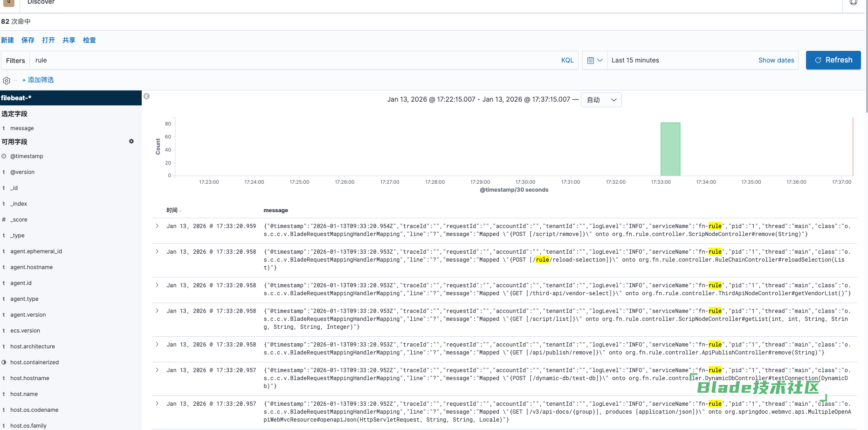
Task: Open the 共享 share menu
Action: pyautogui.click(x=69, y=40)
